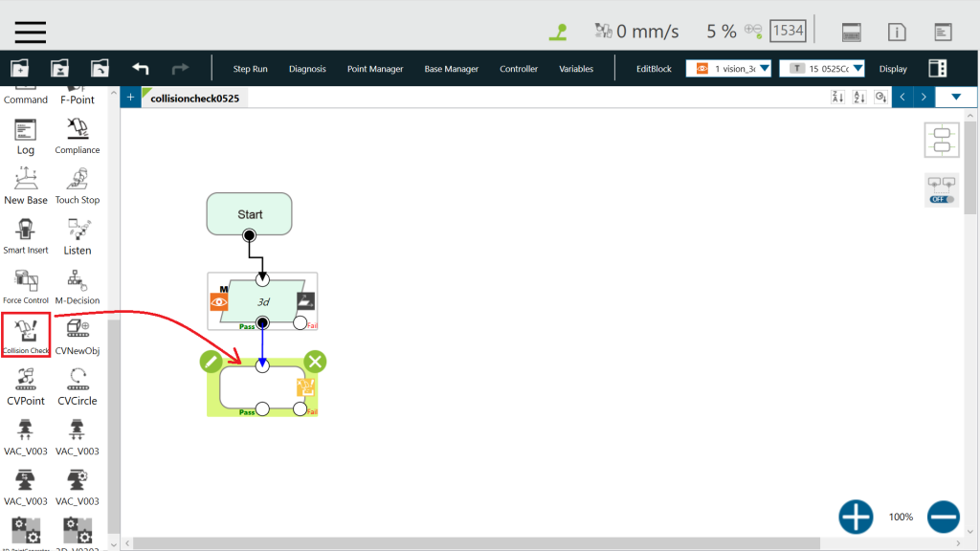This screenshot has height=551, width=980.
Task: Select the Collision Check node icon
Action: 26,331
